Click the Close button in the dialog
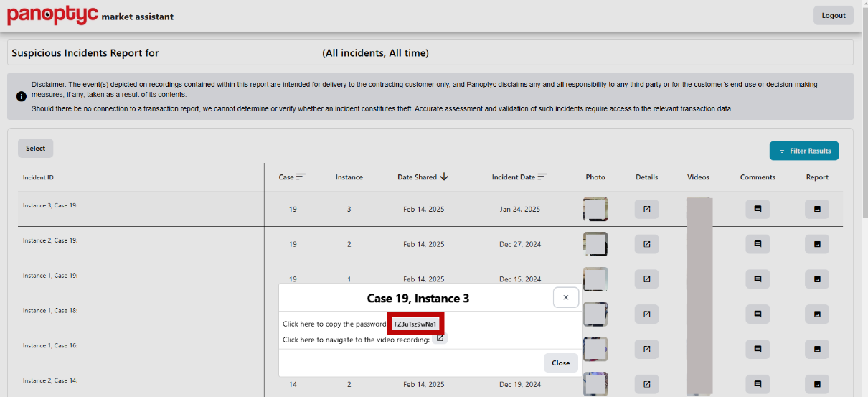The width and height of the screenshot is (868, 397). tap(561, 363)
